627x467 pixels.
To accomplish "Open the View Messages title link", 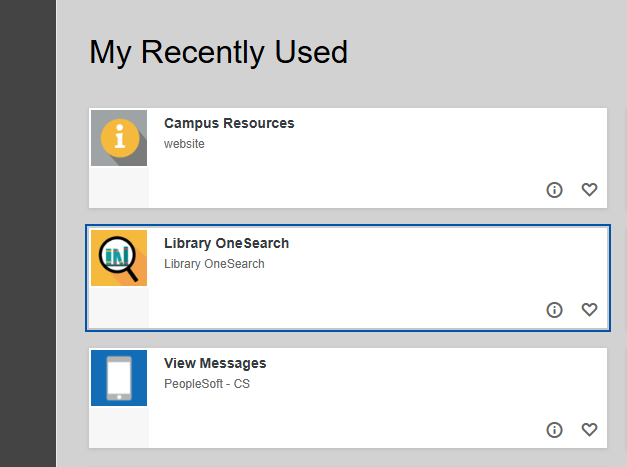I will click(215, 364).
